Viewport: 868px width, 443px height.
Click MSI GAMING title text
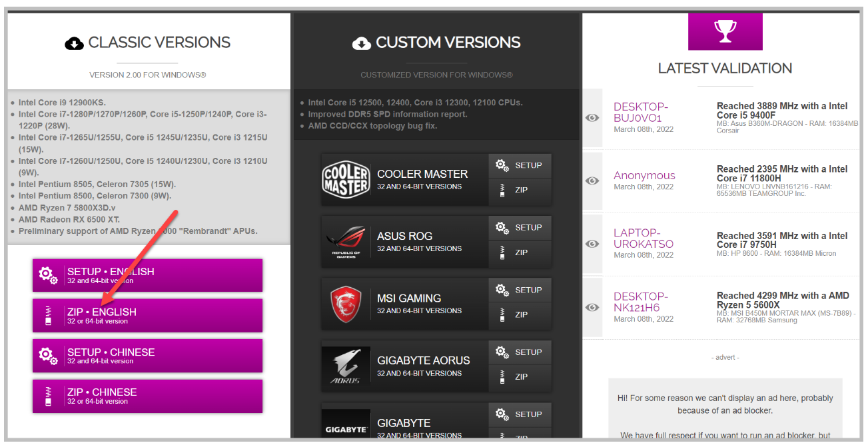tap(409, 298)
